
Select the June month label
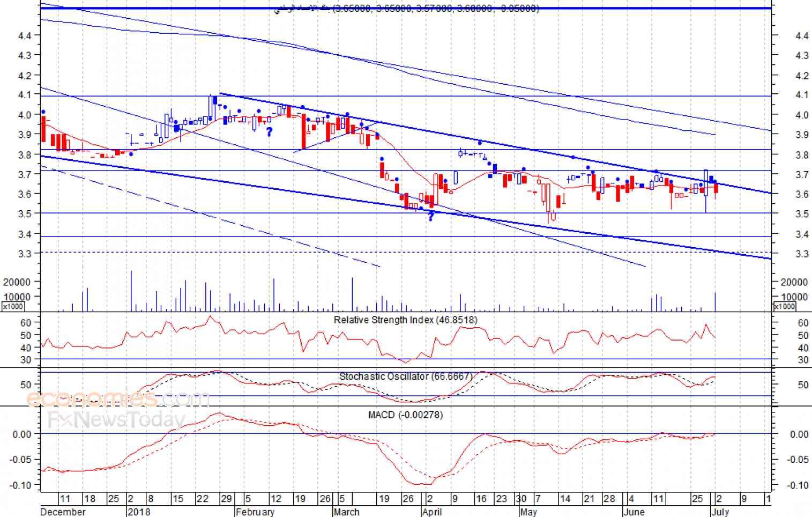tap(634, 512)
